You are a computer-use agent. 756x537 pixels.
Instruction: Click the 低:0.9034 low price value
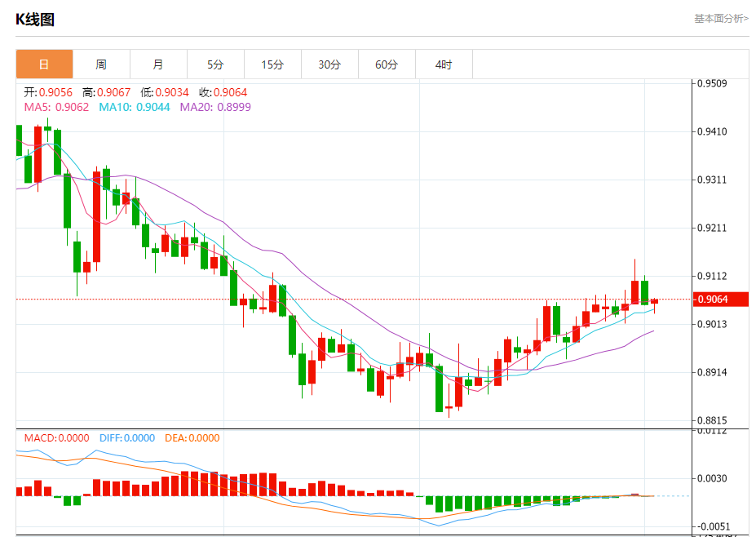[x=165, y=92]
